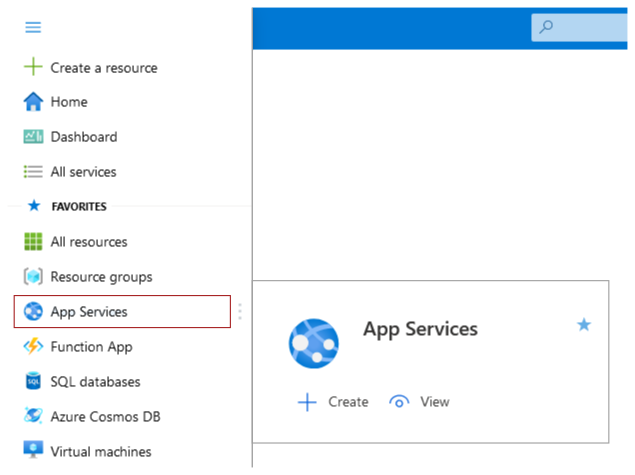Click Create link in App Services card
The image size is (635, 475).
point(348,402)
